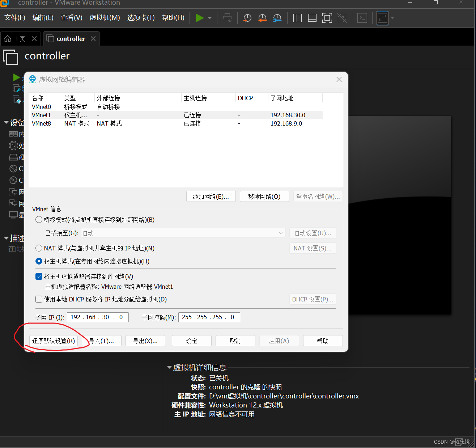The height and width of the screenshot is (448, 476).
Task: Click the 子网掩码 input field
Action: pos(209,317)
